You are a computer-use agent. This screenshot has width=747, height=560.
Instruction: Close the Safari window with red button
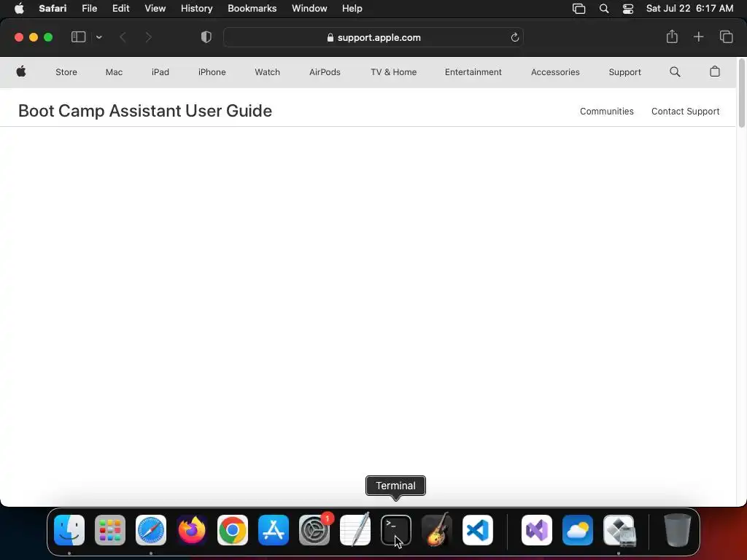click(19, 37)
